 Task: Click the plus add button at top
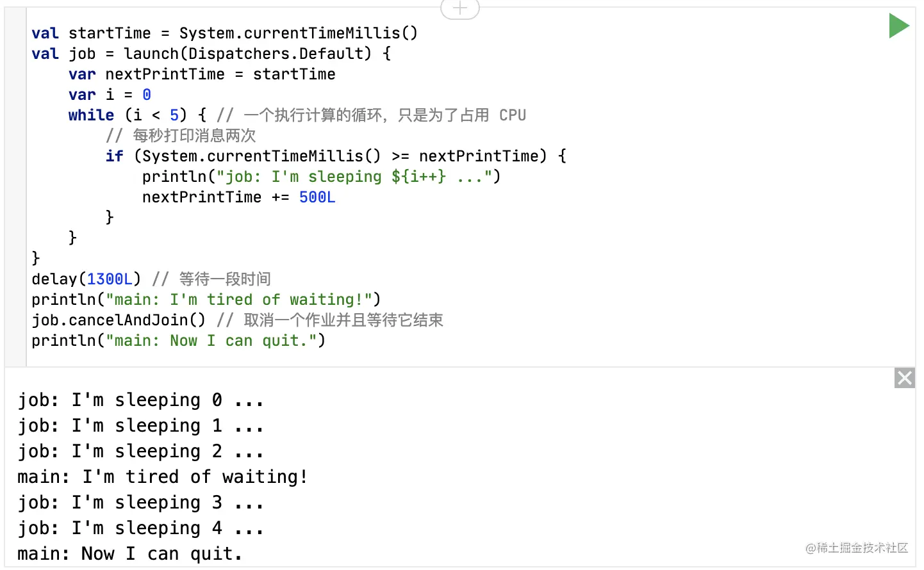(x=460, y=8)
